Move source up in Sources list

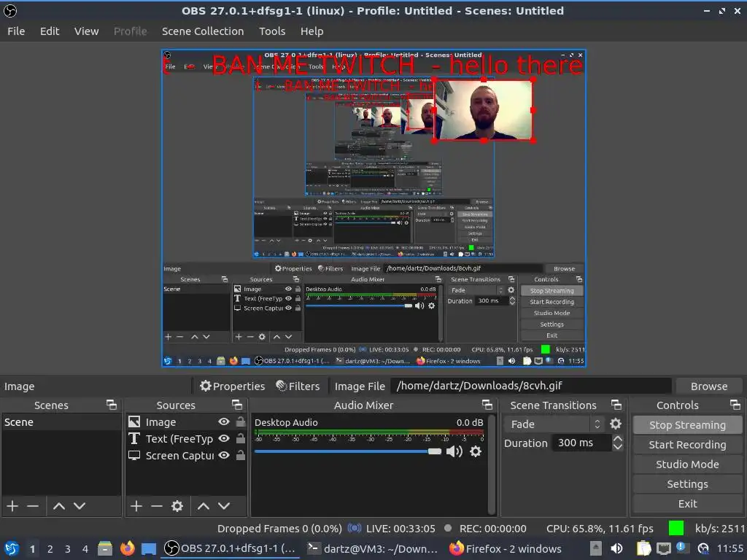204,506
